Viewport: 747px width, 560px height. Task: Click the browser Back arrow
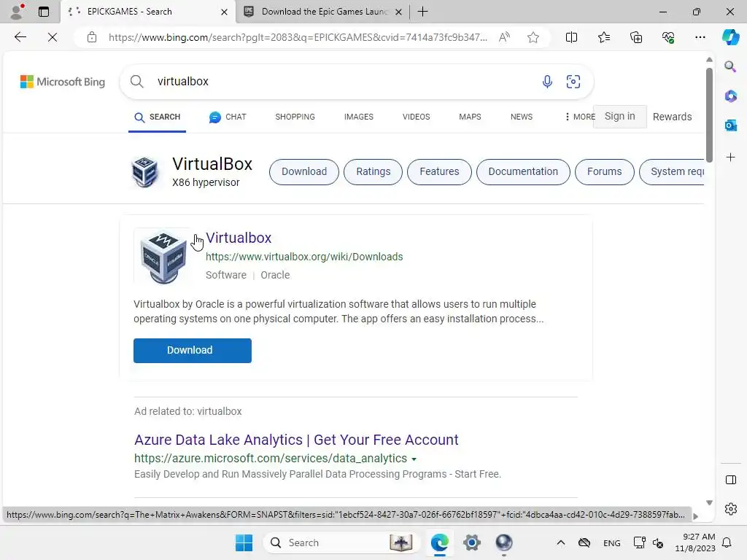(20, 37)
